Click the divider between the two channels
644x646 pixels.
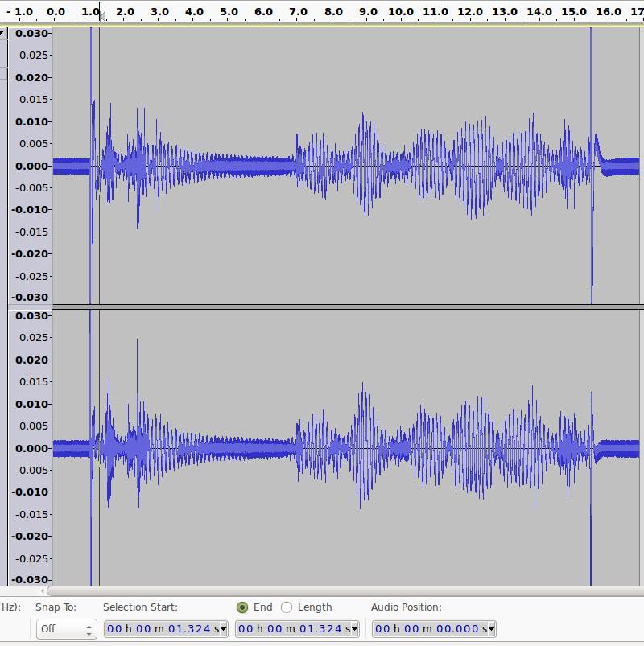[322, 307]
